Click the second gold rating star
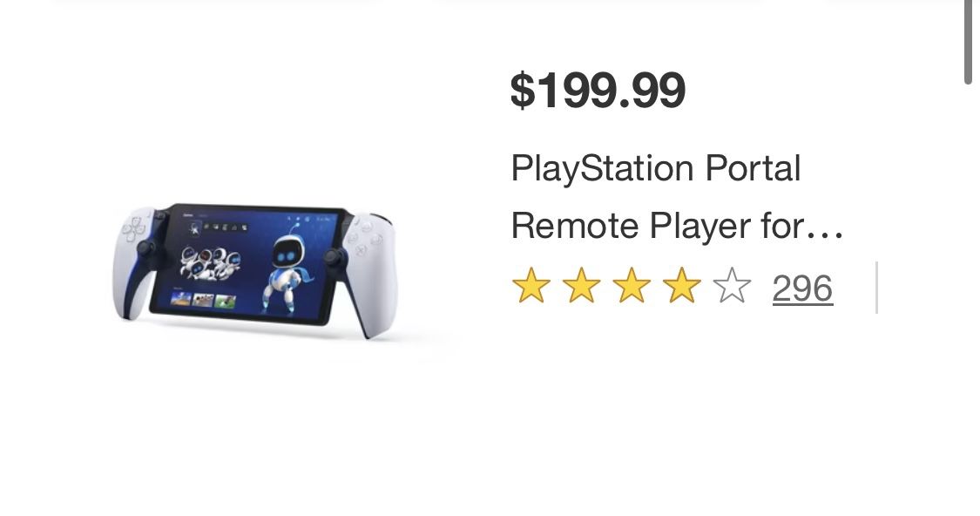980x516 pixels. [x=581, y=287]
